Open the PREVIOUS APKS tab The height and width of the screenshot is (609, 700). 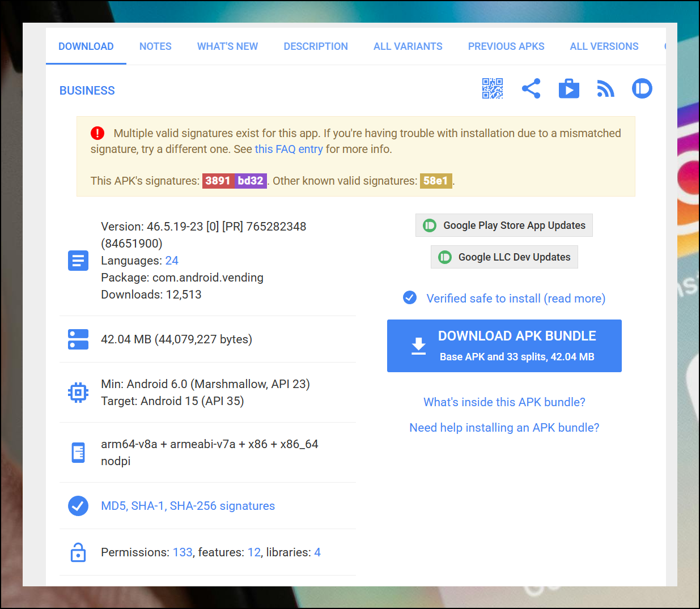point(506,46)
